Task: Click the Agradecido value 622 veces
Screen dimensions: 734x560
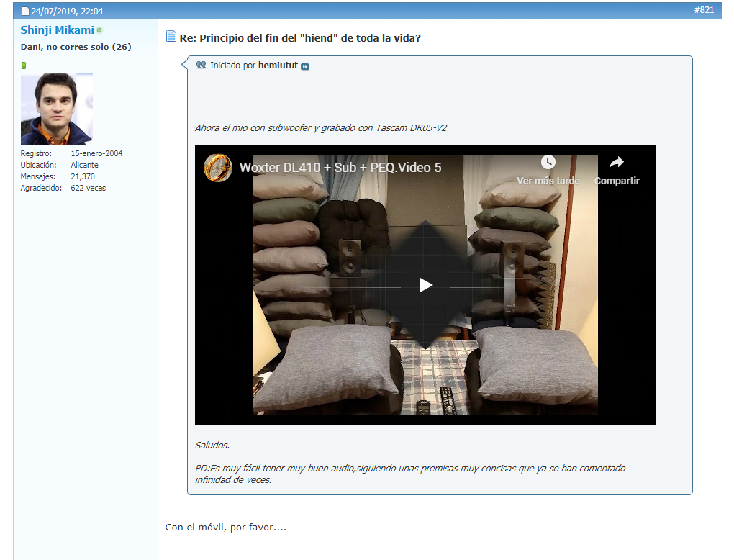Action: [x=88, y=188]
